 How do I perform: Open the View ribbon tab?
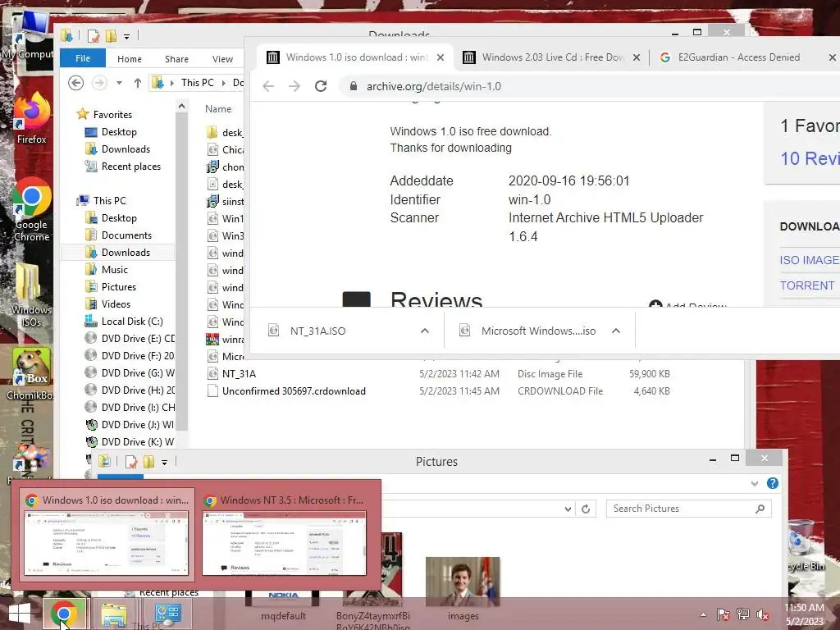click(x=222, y=59)
